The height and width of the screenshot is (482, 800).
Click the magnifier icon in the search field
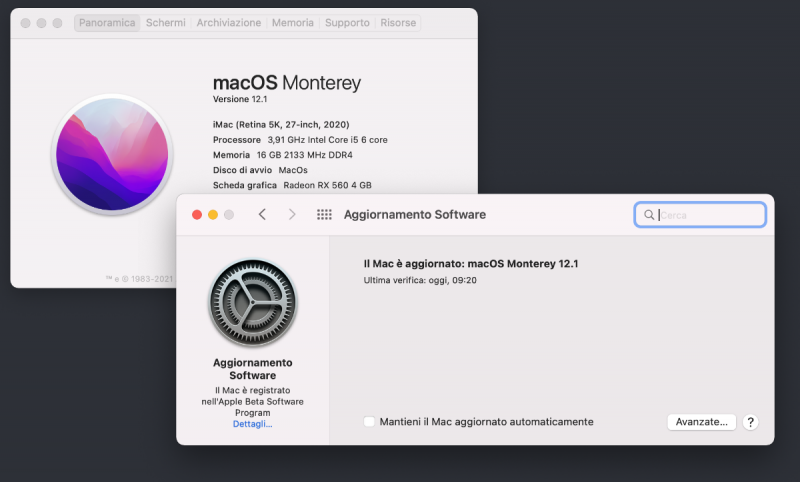pyautogui.click(x=649, y=215)
